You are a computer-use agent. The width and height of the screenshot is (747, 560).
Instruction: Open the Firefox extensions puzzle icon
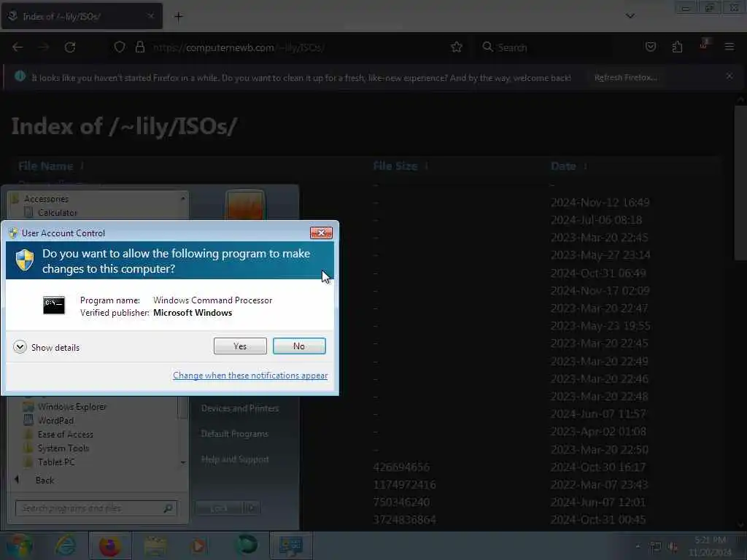(677, 47)
